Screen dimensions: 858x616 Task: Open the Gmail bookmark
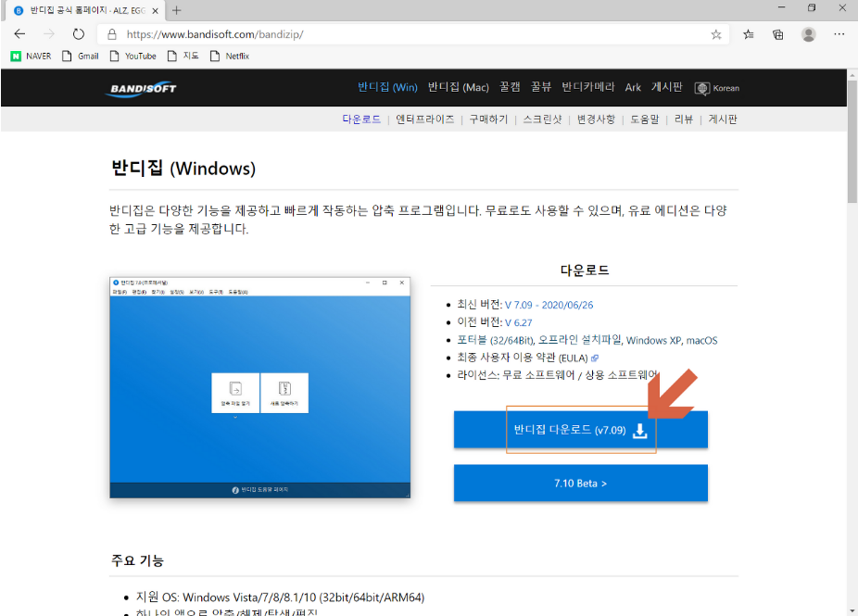(81, 56)
